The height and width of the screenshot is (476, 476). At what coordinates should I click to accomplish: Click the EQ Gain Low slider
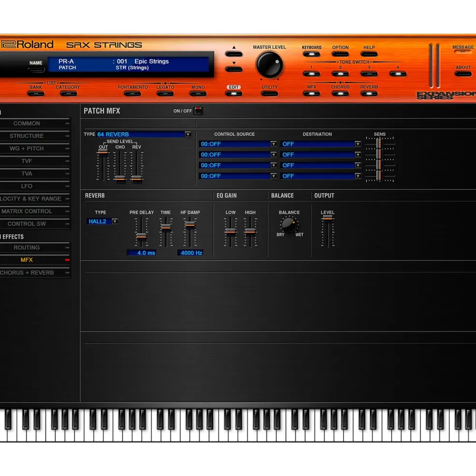pyautogui.click(x=231, y=232)
